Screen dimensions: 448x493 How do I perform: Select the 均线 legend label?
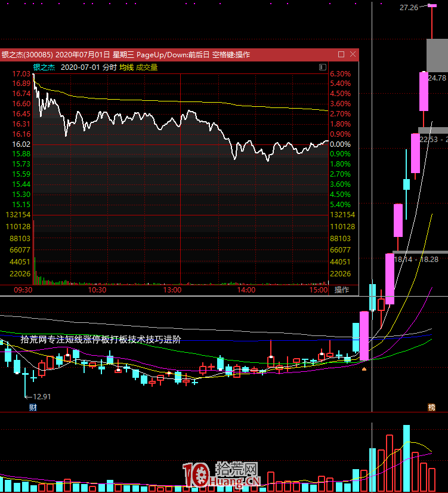(x=126, y=67)
